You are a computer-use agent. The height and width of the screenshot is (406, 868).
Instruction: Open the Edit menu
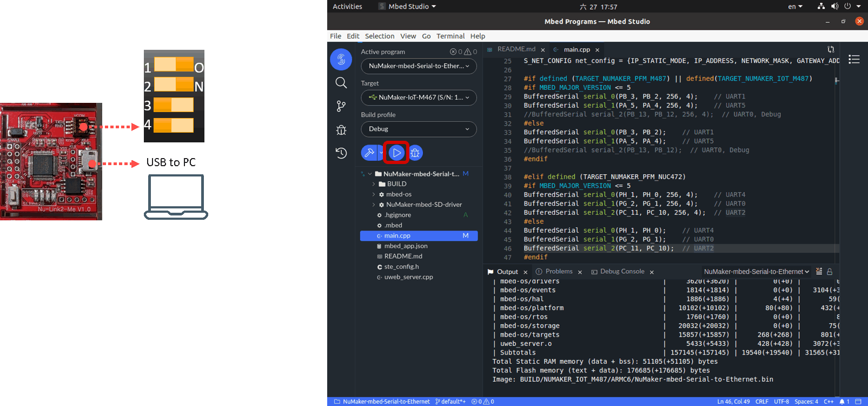click(353, 36)
